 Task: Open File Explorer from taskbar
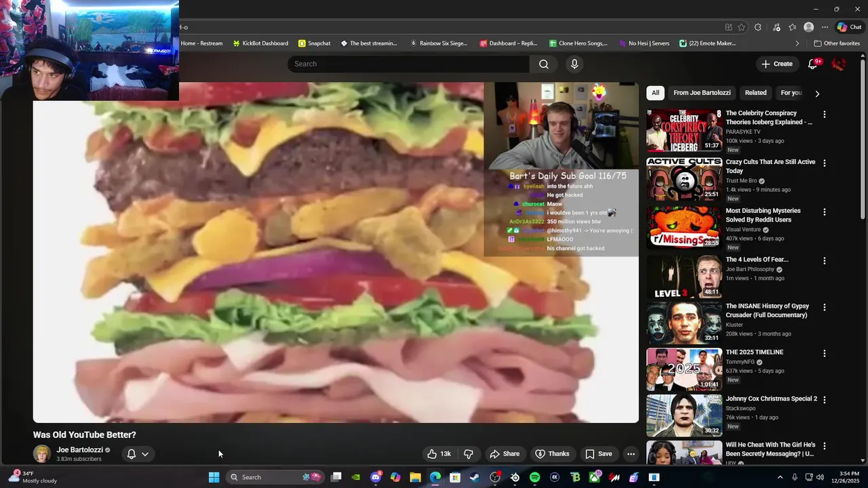point(415,477)
